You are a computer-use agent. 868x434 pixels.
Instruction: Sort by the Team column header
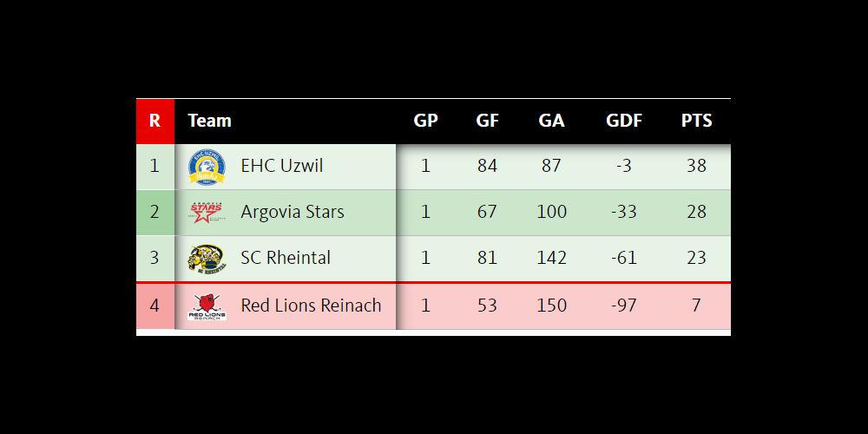[x=209, y=121]
